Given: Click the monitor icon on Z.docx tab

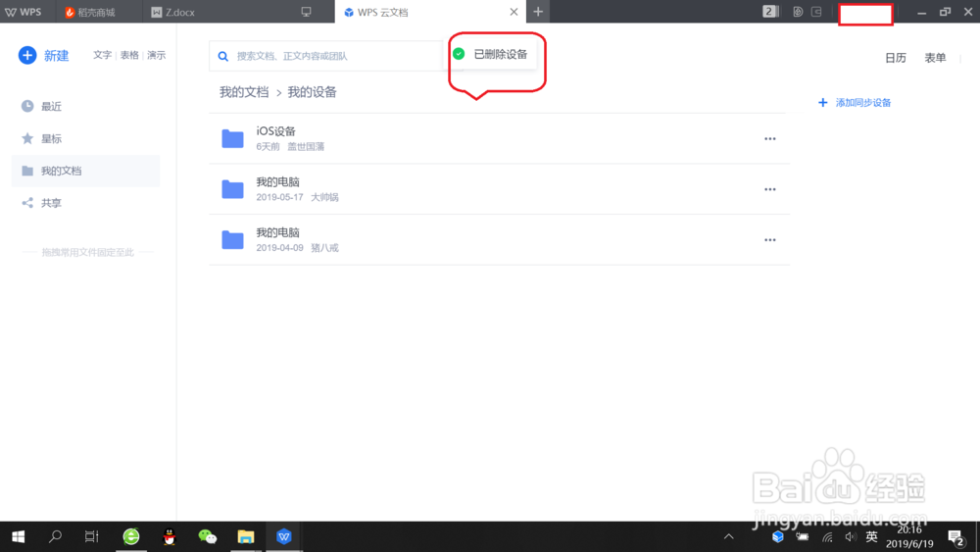Looking at the screenshot, I should tap(306, 12).
